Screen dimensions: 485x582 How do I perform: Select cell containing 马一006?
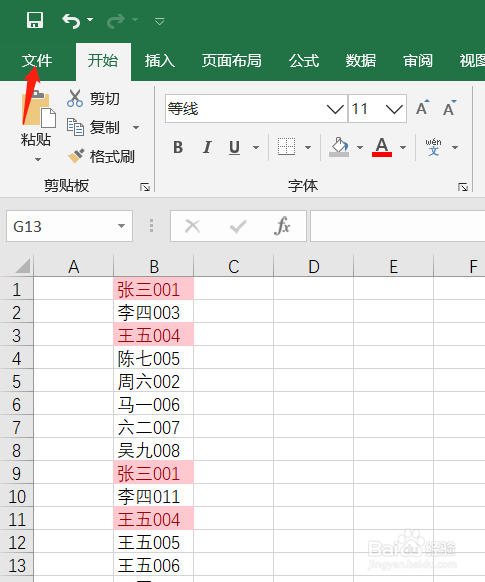tap(154, 404)
